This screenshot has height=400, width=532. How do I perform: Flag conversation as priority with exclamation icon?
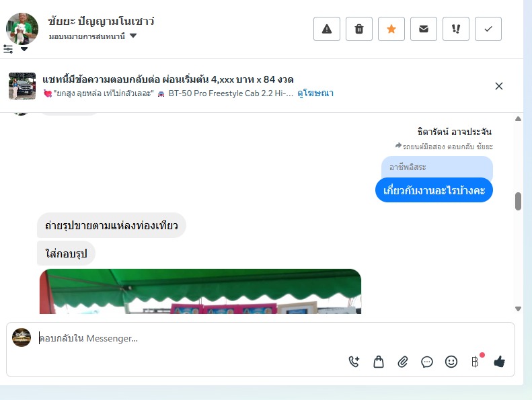point(455,29)
